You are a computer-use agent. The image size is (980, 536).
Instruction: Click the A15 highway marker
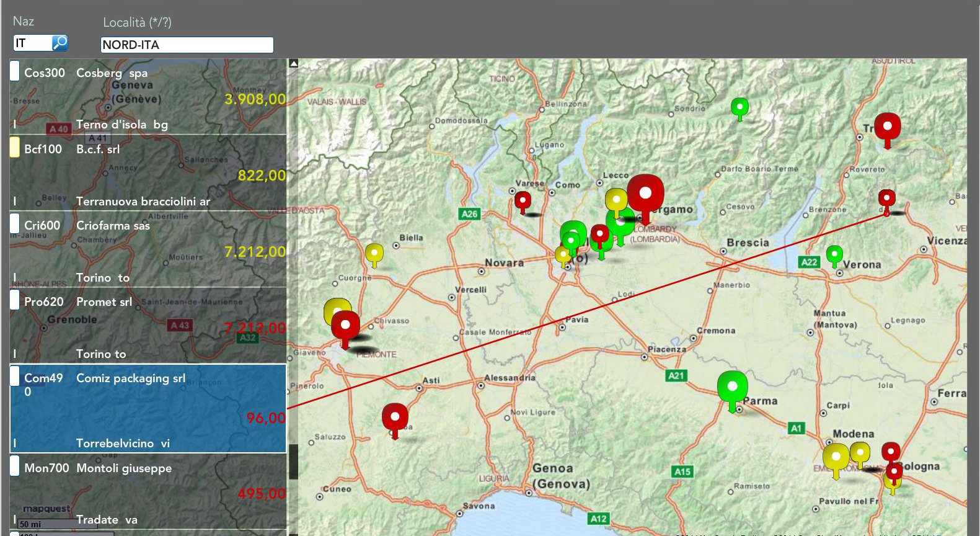click(682, 471)
